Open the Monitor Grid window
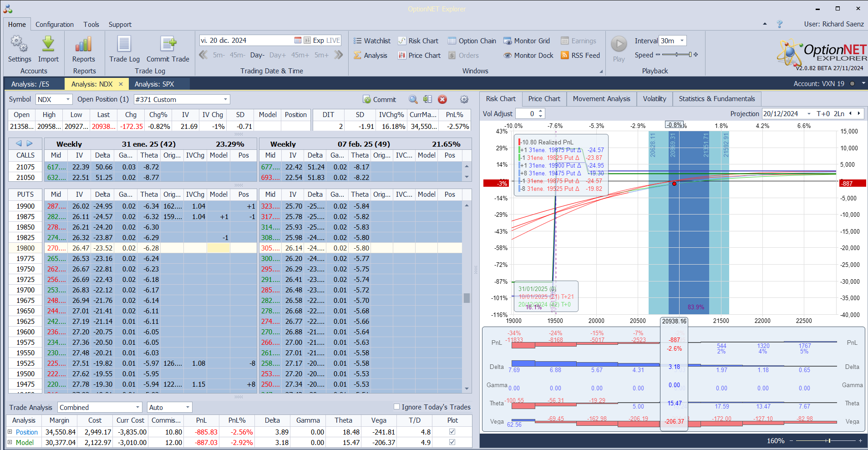Viewport: 868px width, 450px height. click(x=527, y=41)
